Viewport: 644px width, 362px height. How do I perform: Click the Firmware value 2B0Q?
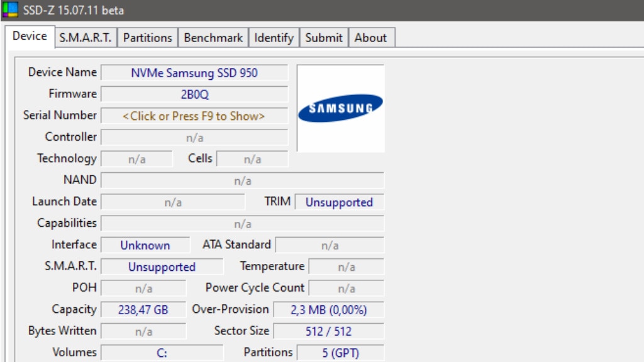194,94
